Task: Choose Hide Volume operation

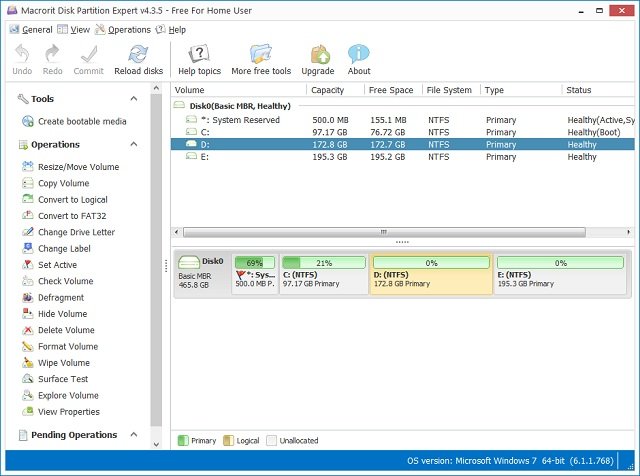Action: point(55,314)
